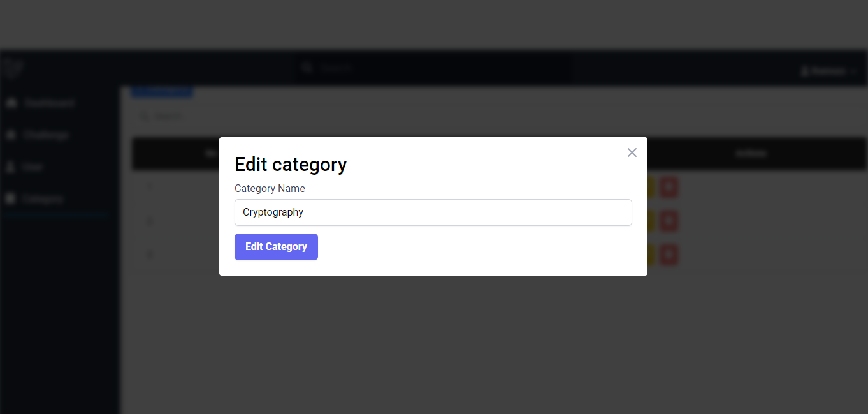Click the magnifier icon in the header search bar
Image resolution: width=868 pixels, height=416 pixels.
click(x=307, y=68)
